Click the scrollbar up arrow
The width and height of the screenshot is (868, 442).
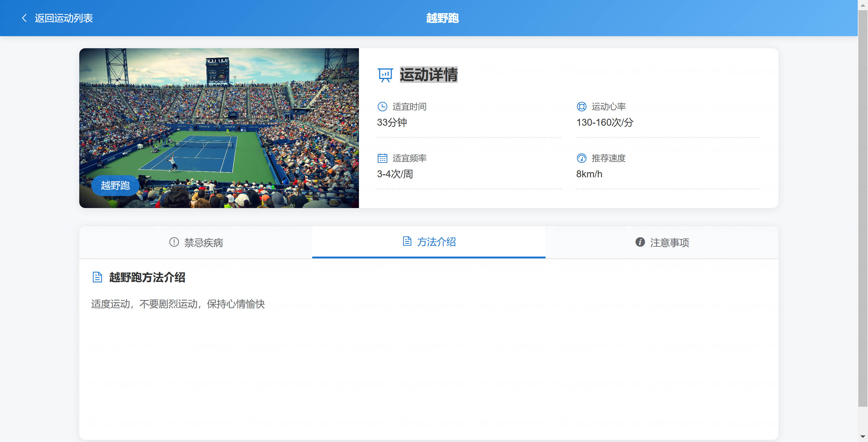(863, 5)
